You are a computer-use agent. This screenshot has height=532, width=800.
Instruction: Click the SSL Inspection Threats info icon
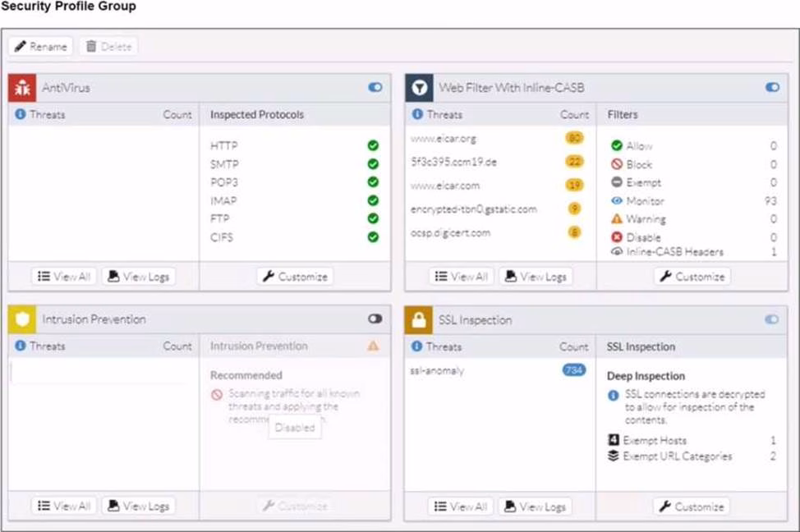pos(416,346)
